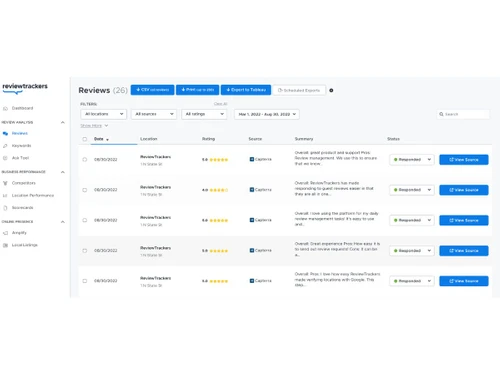Open the status dropdown for the 'verifying locations with Google' review
The height and width of the screenshot is (375, 500).
coord(412,281)
